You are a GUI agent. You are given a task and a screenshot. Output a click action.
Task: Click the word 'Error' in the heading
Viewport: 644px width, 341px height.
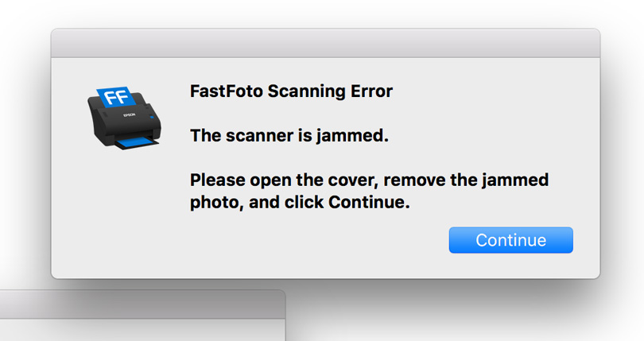tap(369, 91)
